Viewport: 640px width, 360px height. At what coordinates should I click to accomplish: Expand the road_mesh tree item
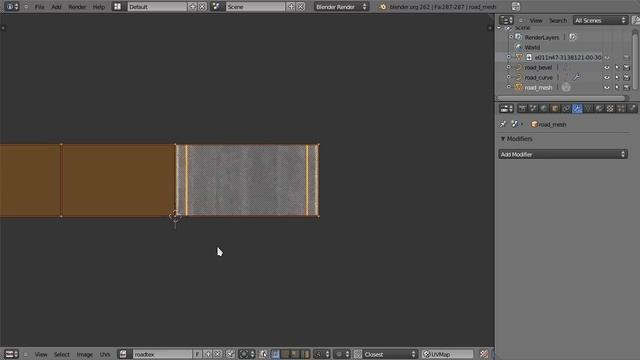coord(509,87)
